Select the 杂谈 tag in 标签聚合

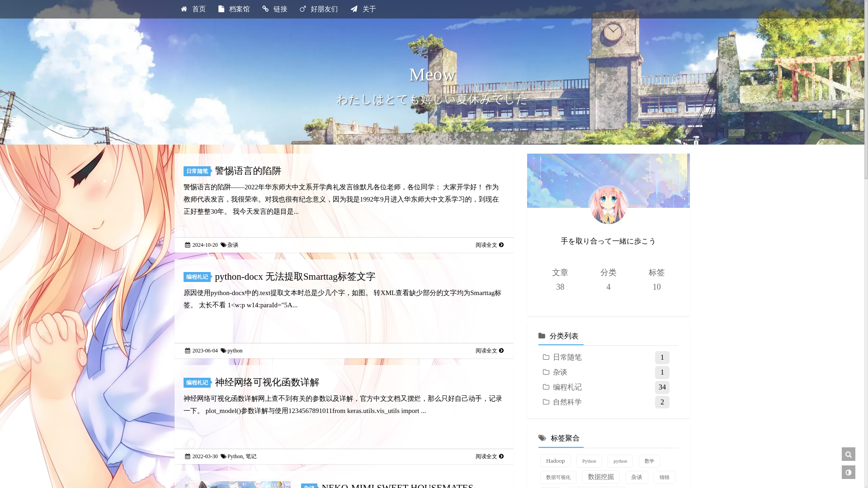coord(637,477)
